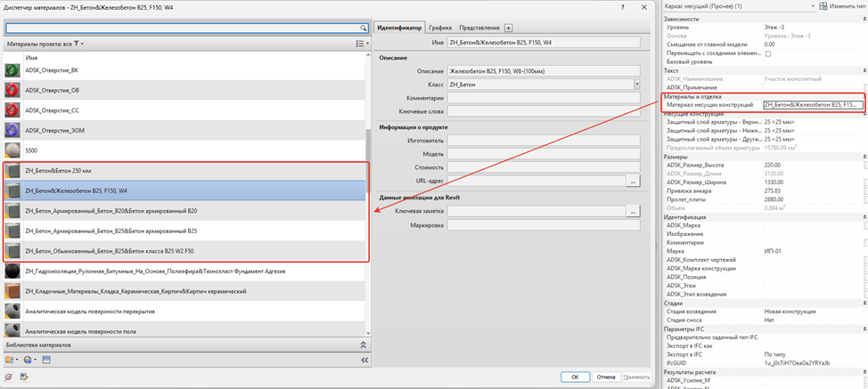Click the Отмена button

(x=606, y=377)
